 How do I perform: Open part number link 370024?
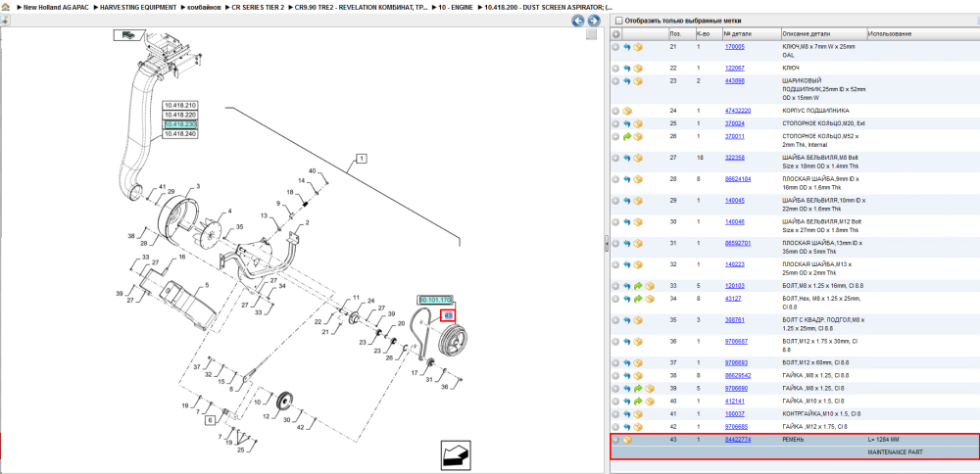tap(734, 123)
